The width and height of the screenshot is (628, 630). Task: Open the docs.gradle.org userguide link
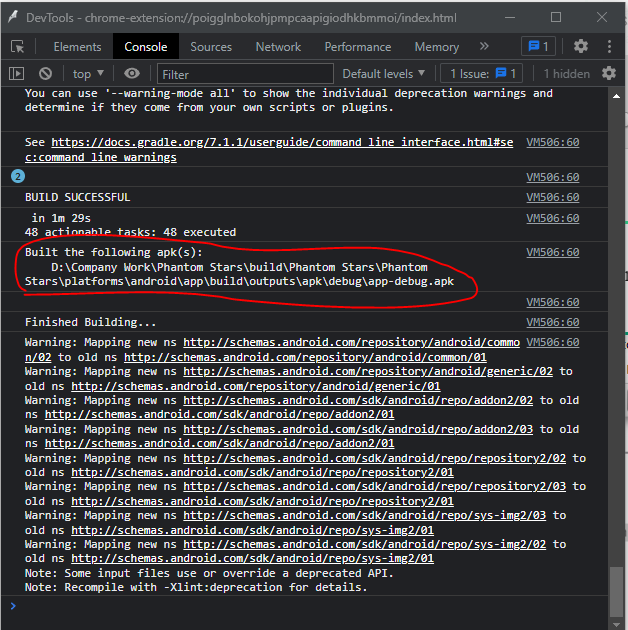(x=269, y=149)
